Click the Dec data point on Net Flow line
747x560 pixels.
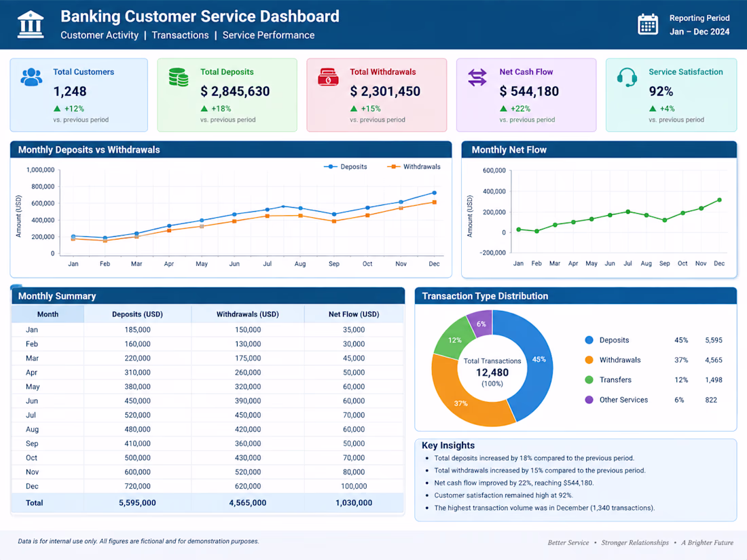click(x=719, y=200)
